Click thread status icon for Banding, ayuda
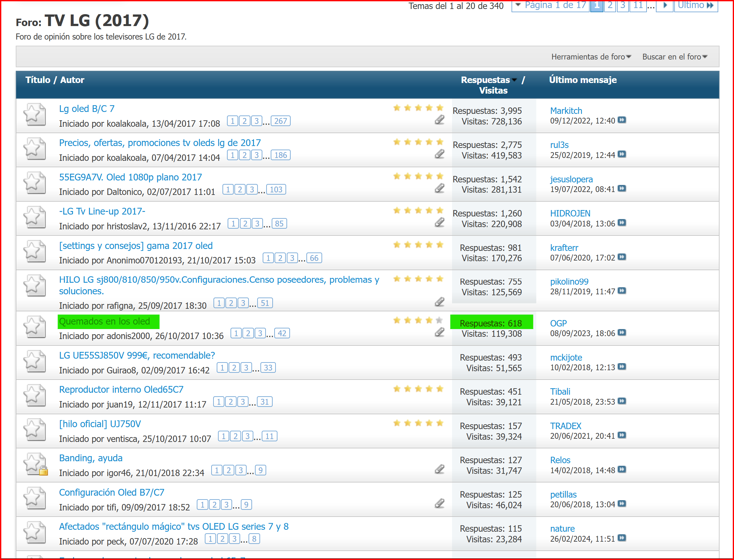This screenshot has width=734, height=560. pos(35,464)
